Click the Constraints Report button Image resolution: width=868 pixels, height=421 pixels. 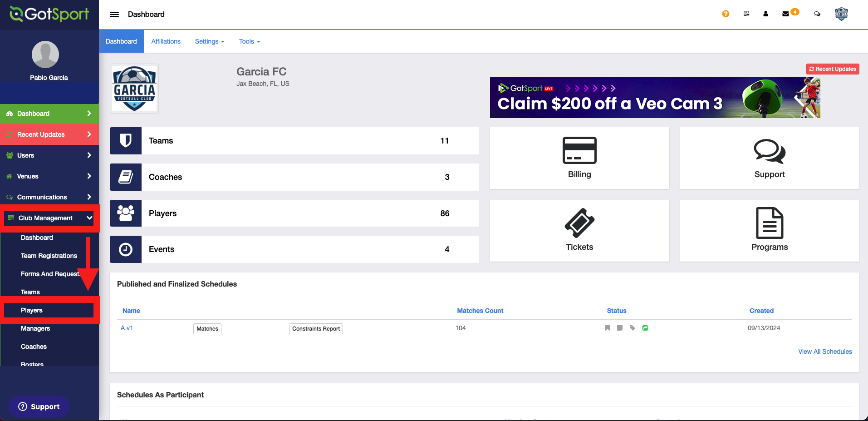316,329
